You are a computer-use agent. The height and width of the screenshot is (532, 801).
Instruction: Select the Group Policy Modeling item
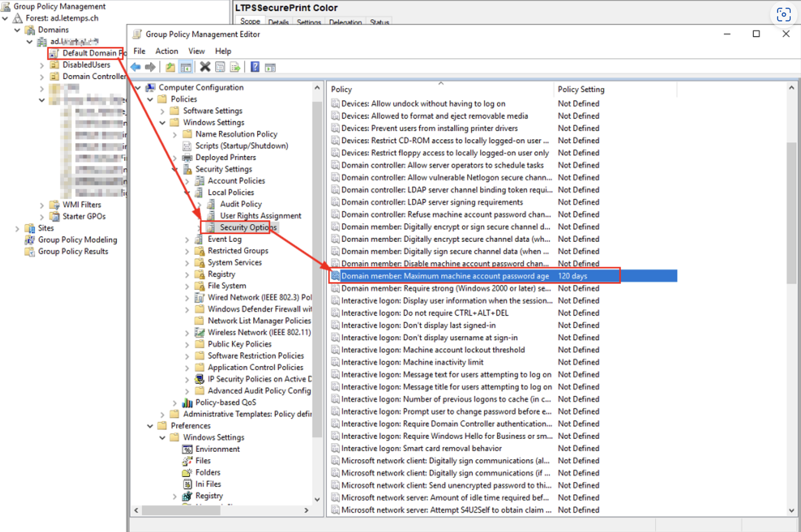click(x=77, y=239)
